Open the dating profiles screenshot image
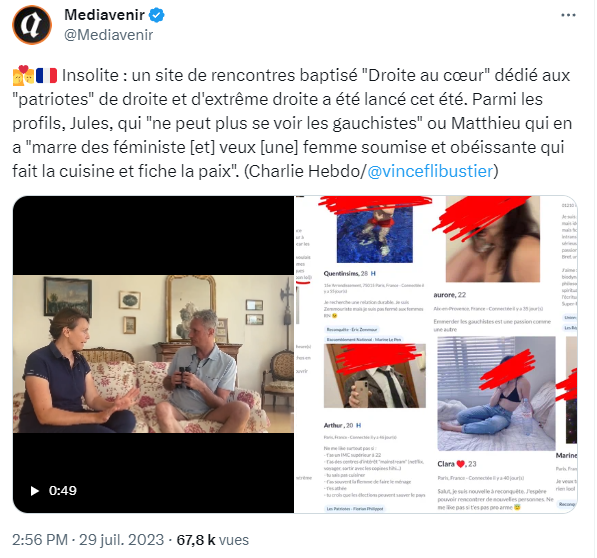Image resolution: width=597 pixels, height=558 pixels. click(436, 354)
